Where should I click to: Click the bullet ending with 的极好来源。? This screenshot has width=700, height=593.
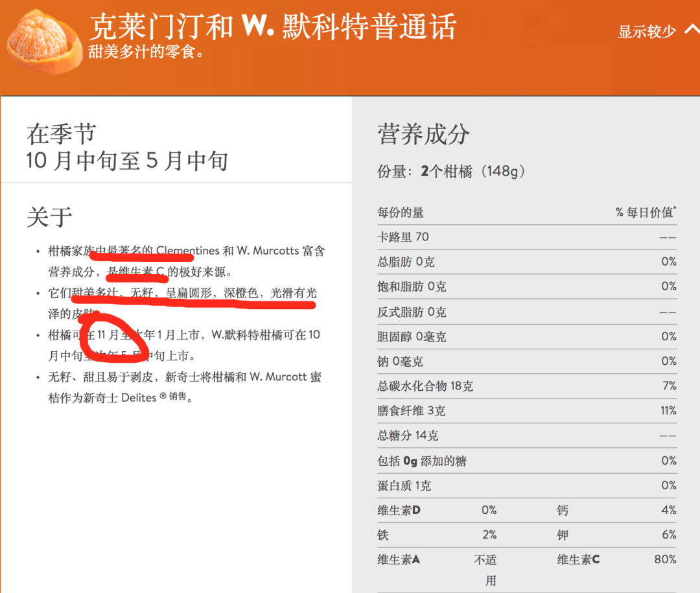[x=187, y=261]
